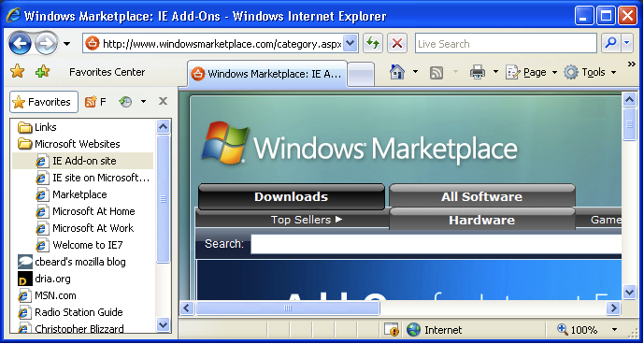Open the Print options dropdown arrow
644x344 pixels.
(x=495, y=72)
